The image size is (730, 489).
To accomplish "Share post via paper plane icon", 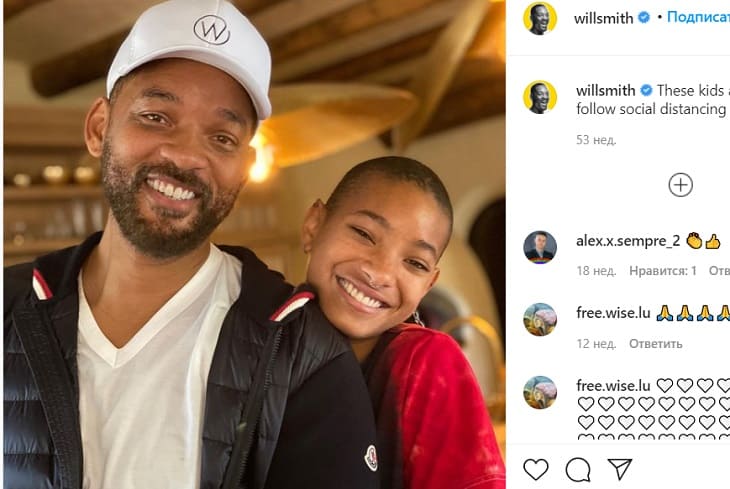I will click(x=620, y=469).
